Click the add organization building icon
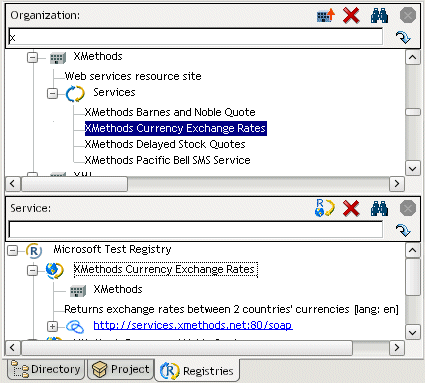This screenshot has width=425, height=383. [x=326, y=15]
